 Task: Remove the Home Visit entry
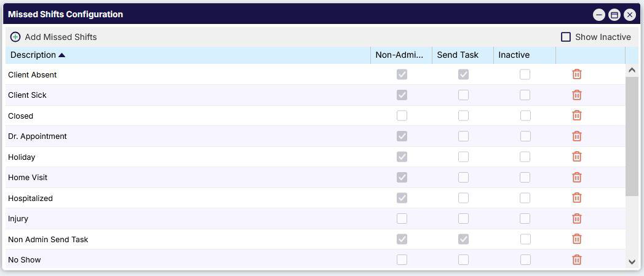(x=576, y=177)
